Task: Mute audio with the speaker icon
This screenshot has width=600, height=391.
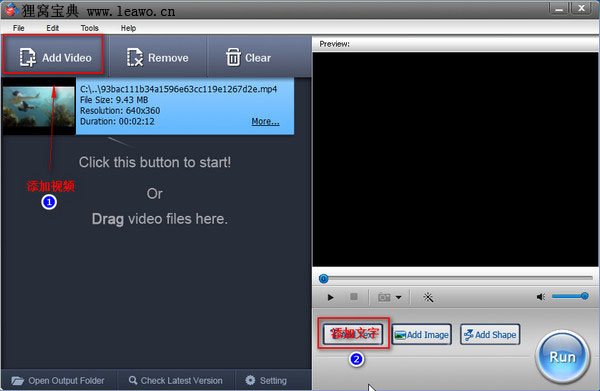Action: point(541,297)
